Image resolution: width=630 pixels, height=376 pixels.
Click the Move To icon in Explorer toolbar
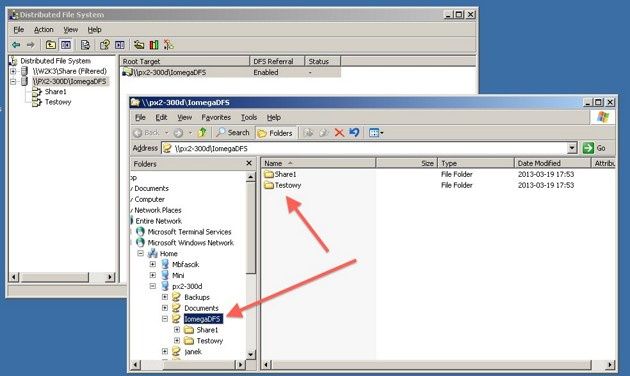click(309, 133)
